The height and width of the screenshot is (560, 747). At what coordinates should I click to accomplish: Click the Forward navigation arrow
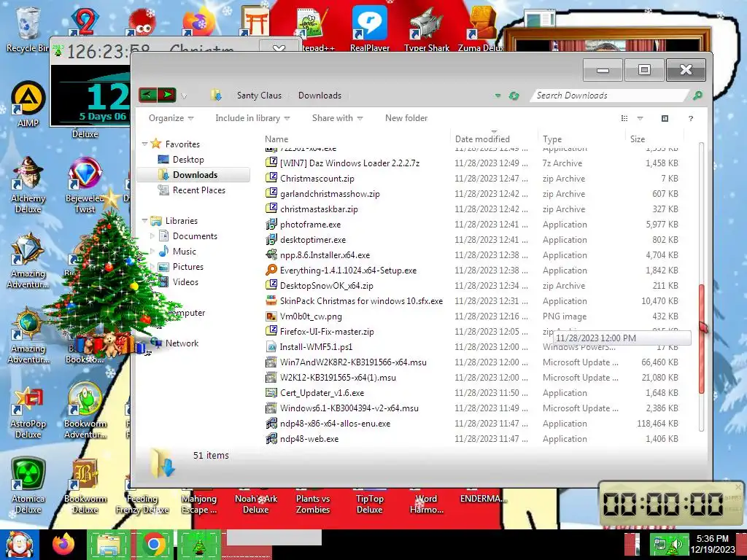[x=167, y=95]
